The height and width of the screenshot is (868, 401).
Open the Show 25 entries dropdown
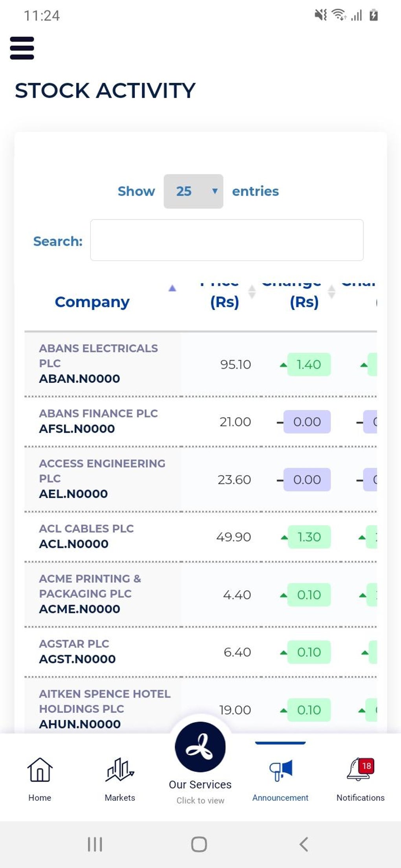[x=193, y=191]
